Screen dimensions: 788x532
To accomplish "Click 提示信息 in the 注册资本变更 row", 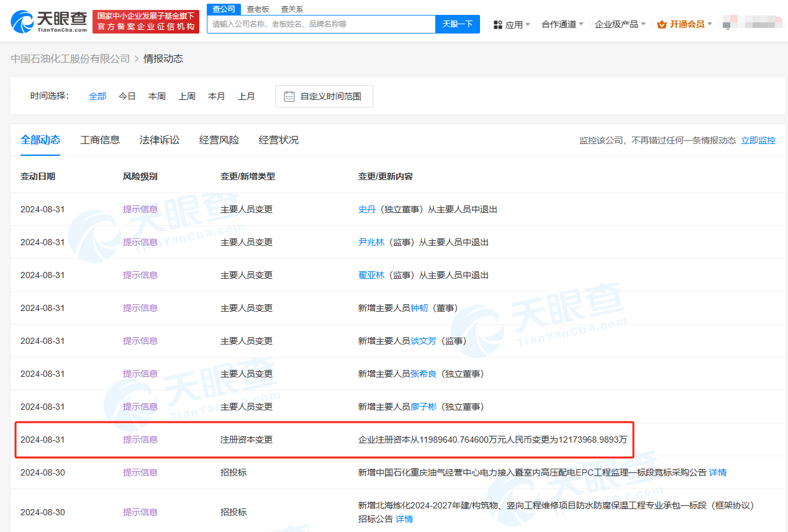I will (x=140, y=440).
